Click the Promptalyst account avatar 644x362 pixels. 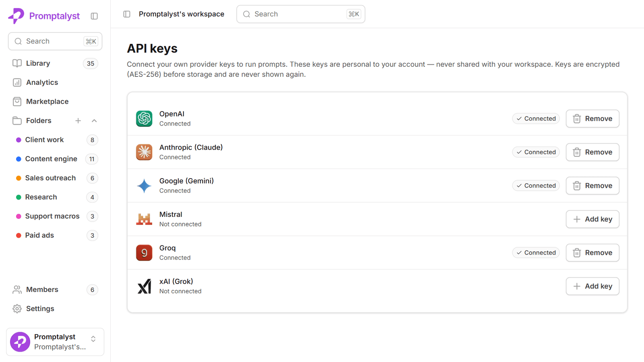pyautogui.click(x=20, y=342)
